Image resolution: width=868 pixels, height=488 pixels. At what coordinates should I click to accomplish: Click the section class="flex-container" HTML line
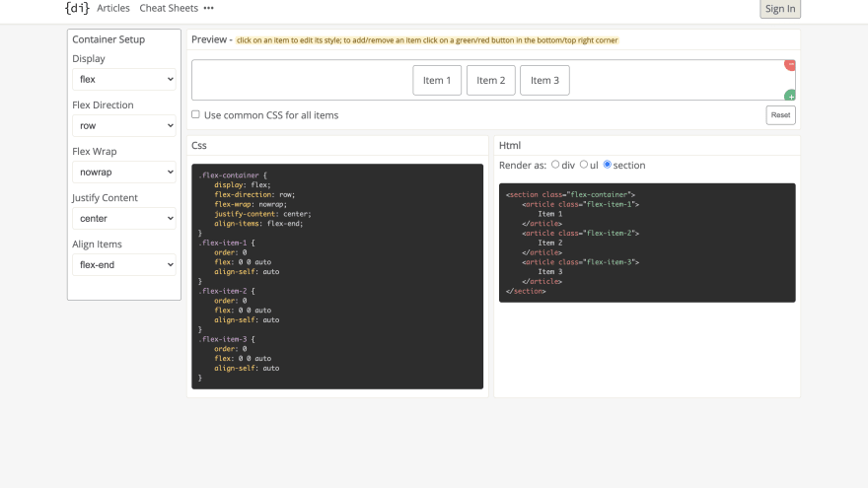pyautogui.click(x=570, y=195)
